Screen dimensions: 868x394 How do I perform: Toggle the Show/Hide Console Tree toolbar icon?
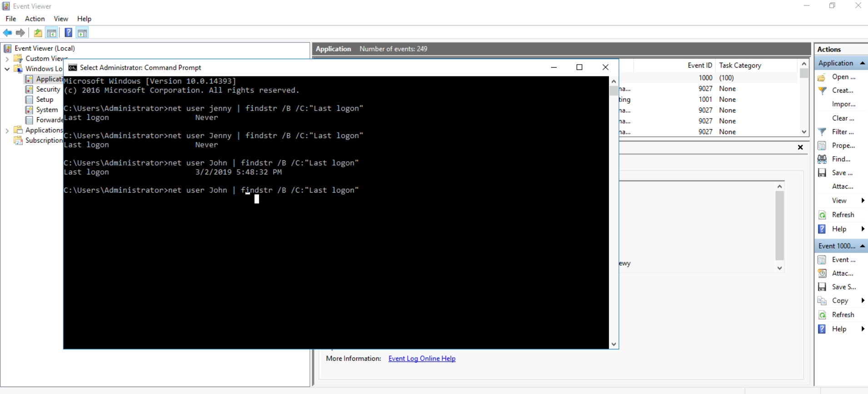(x=52, y=33)
